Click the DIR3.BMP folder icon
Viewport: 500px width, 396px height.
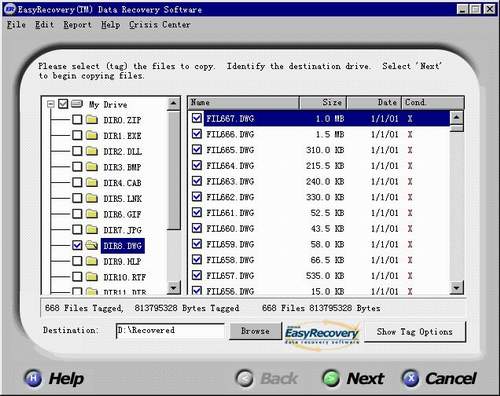[92, 166]
